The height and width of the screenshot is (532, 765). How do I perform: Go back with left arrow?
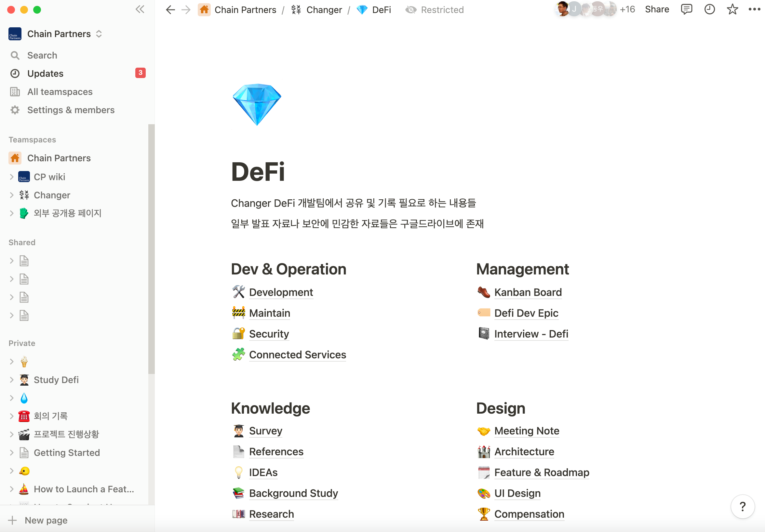(170, 10)
